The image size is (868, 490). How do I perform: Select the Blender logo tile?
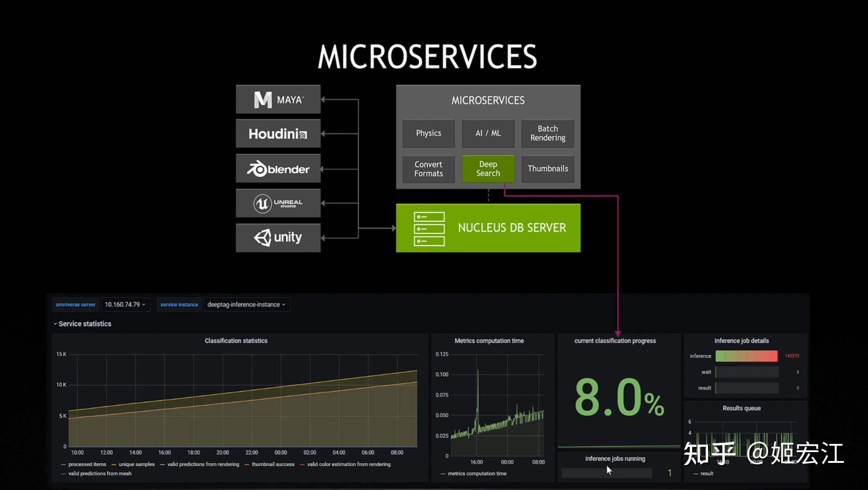coord(278,169)
